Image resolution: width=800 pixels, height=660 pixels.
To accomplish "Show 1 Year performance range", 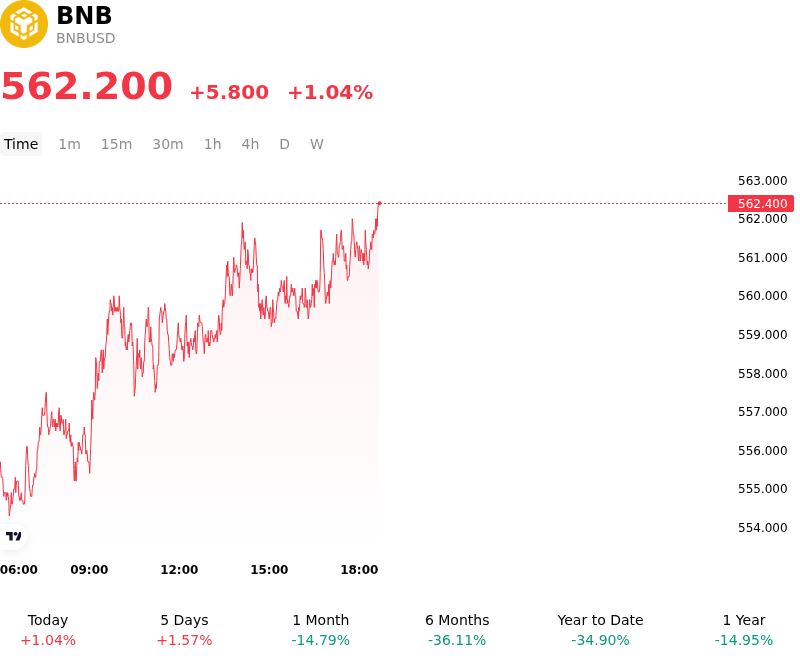I will pos(744,630).
